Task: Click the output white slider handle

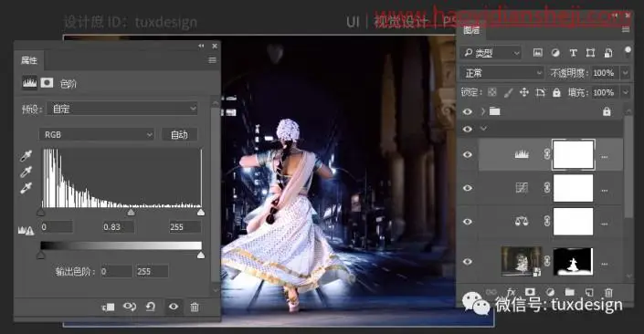Action: 201,256
